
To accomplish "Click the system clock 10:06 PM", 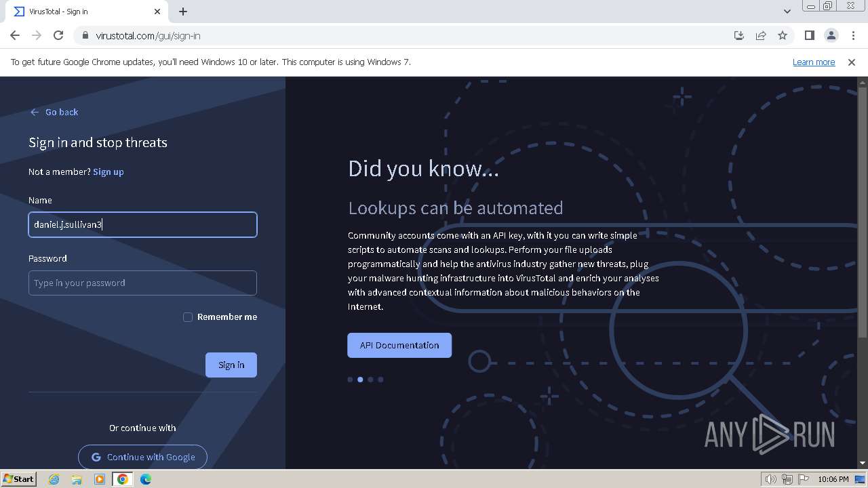I will (833, 479).
